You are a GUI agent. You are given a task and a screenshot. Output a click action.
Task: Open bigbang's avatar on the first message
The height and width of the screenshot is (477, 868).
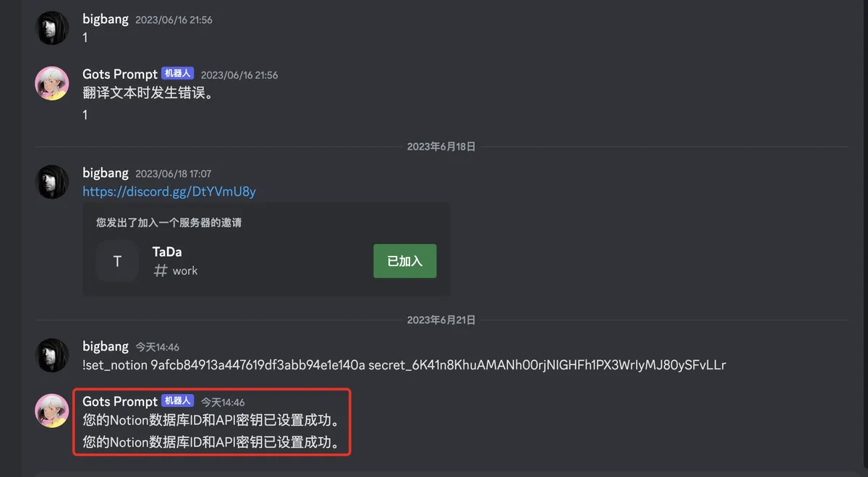point(53,27)
